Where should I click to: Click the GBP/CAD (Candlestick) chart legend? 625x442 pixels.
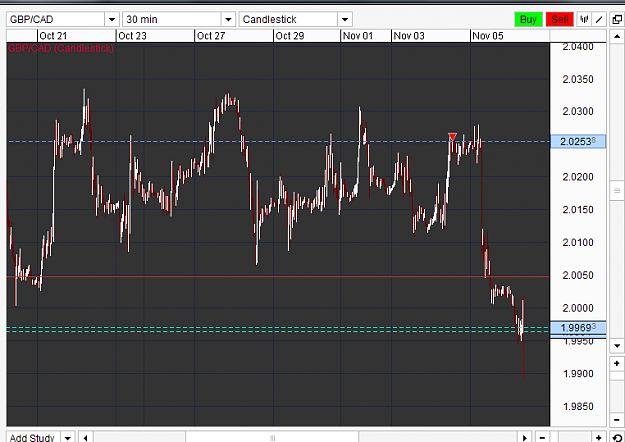61,48
